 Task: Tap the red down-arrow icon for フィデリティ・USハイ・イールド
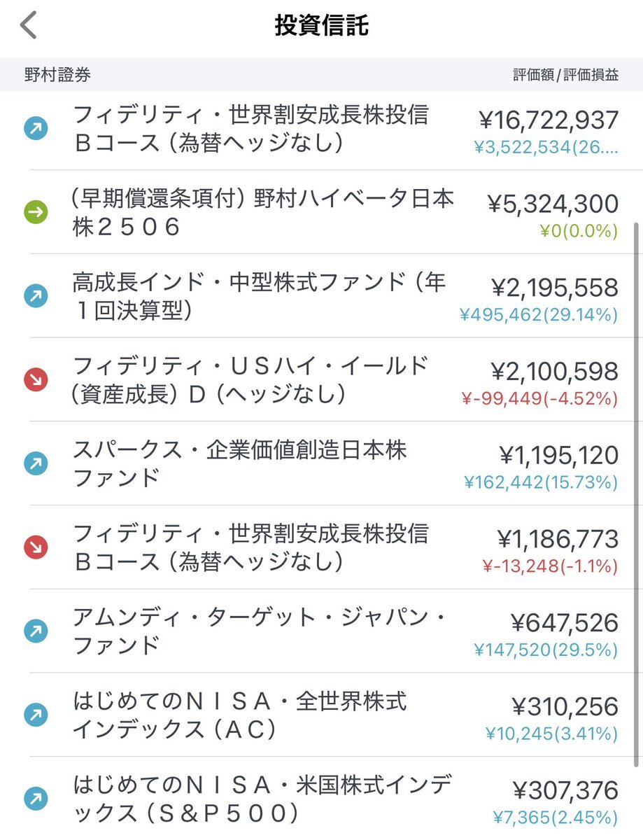(x=36, y=379)
